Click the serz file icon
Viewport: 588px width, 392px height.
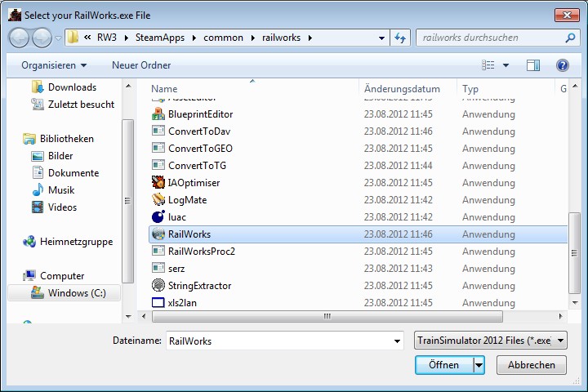point(158,268)
